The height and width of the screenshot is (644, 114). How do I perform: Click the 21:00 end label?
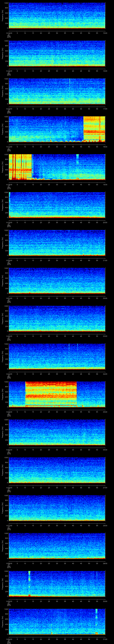pyautogui.click(x=105, y=260)
